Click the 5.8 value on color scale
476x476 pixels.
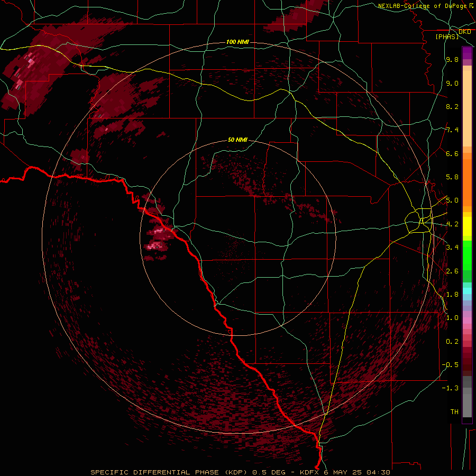click(452, 177)
